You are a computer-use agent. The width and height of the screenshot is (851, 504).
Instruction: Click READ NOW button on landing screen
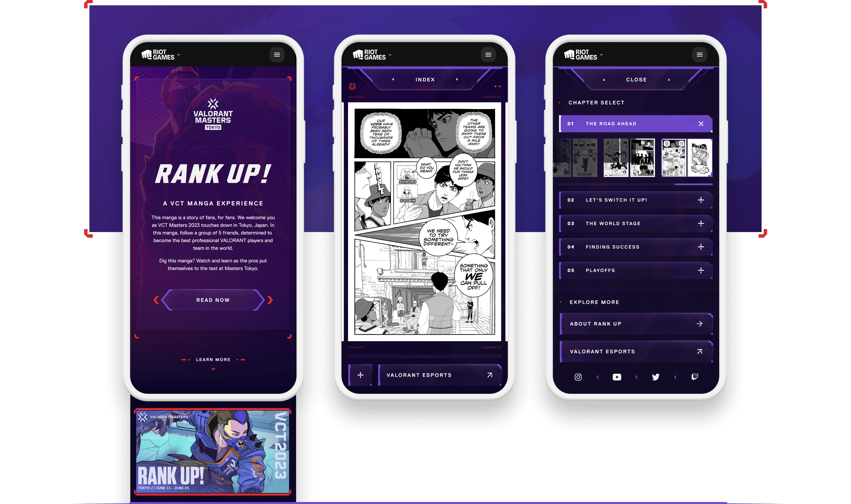tap(213, 300)
